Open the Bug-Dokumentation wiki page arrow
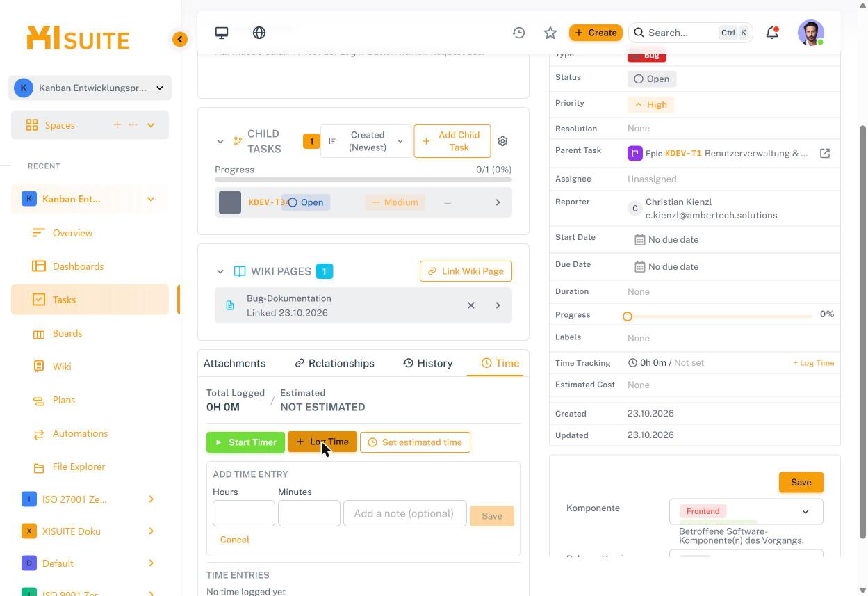868x596 pixels. (x=498, y=305)
